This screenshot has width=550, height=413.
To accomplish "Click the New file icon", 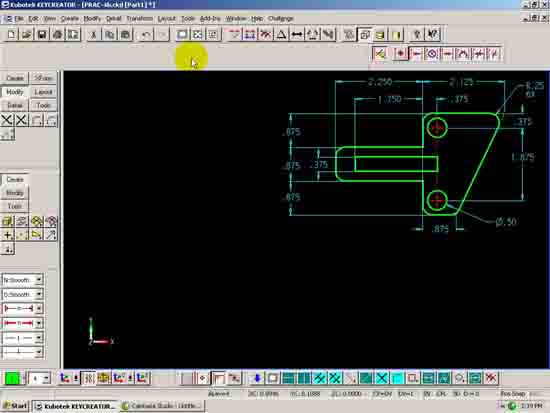I will tap(11, 34).
